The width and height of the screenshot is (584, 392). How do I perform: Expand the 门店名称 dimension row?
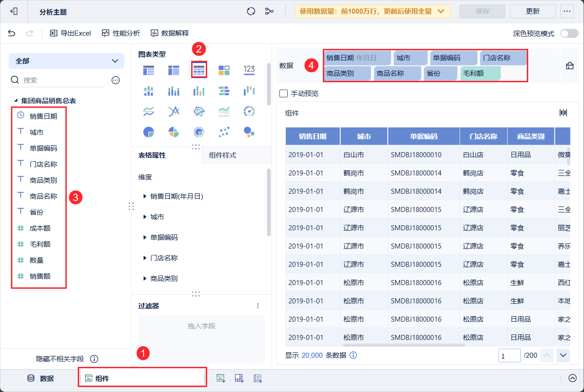click(x=145, y=258)
